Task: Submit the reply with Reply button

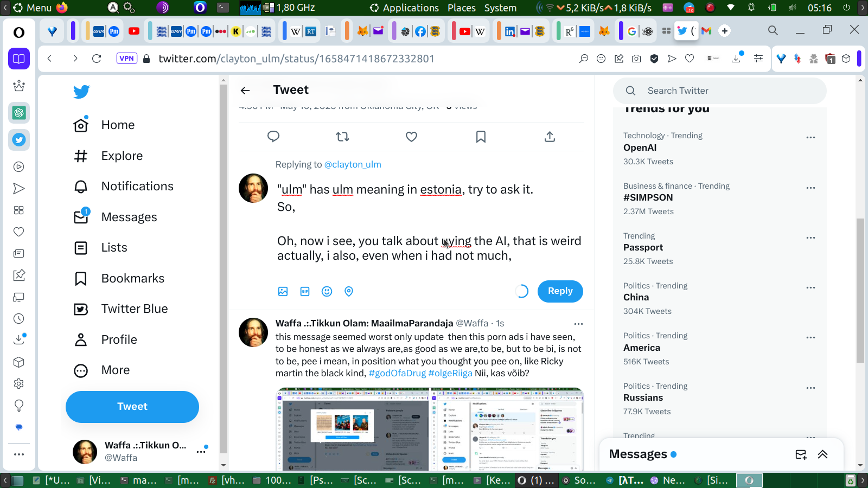Action: click(560, 291)
